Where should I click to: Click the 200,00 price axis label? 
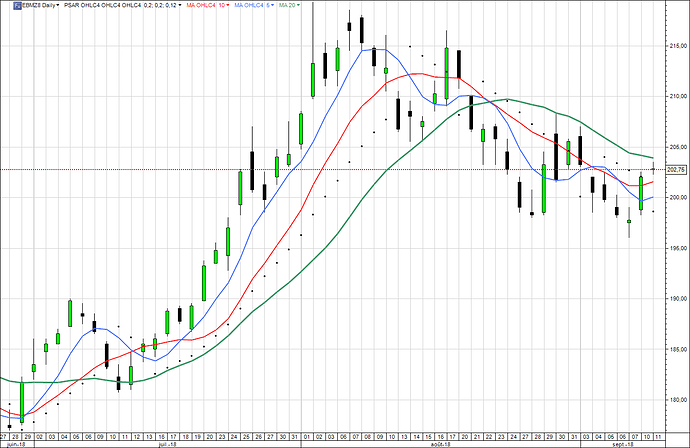point(674,197)
